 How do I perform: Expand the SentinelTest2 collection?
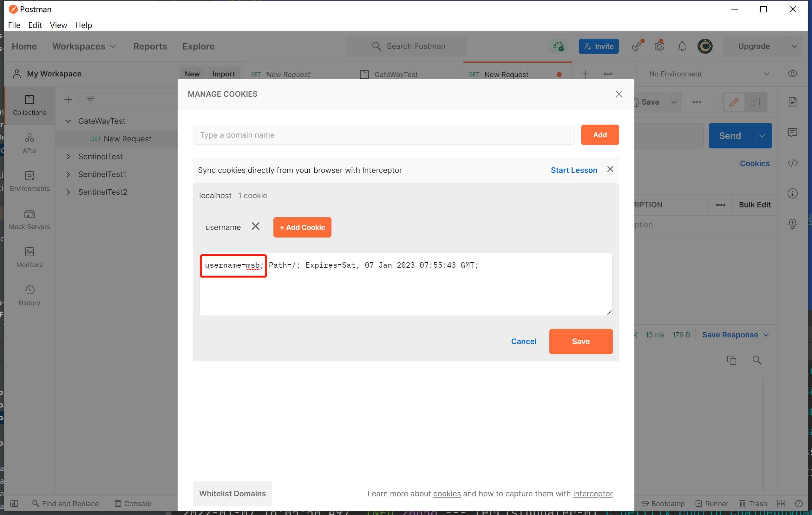(x=68, y=192)
